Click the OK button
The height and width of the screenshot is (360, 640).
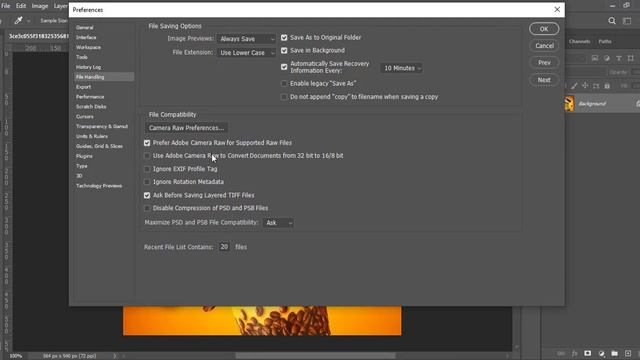pyautogui.click(x=544, y=29)
